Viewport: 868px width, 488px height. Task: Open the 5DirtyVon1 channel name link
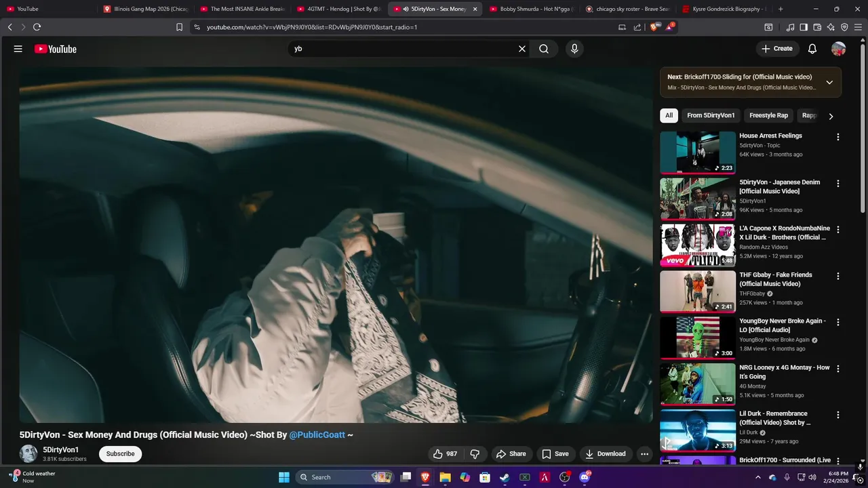61,450
